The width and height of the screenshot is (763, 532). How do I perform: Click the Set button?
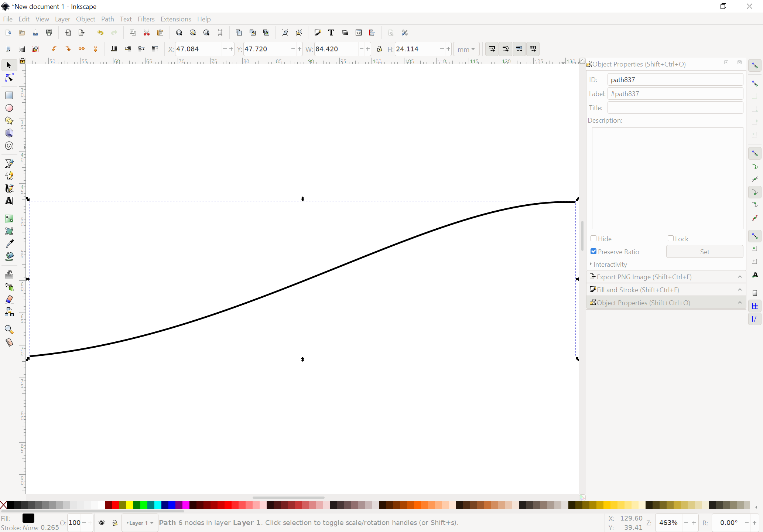point(705,252)
